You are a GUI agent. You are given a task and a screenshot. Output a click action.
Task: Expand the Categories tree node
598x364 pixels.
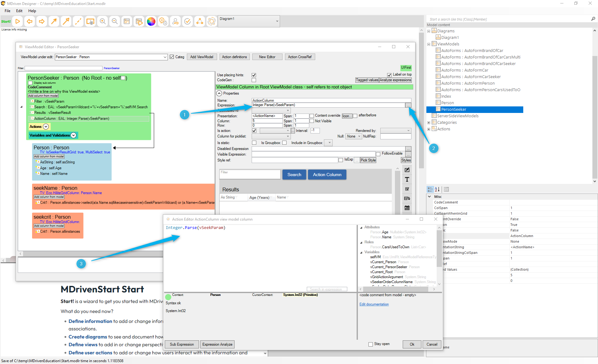[429, 123]
